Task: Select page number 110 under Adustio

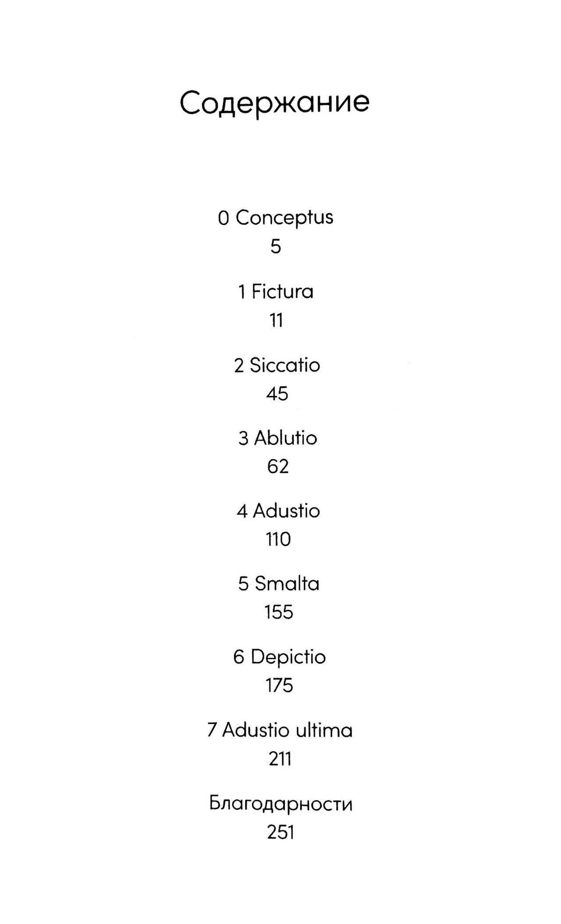Action: pyautogui.click(x=278, y=539)
